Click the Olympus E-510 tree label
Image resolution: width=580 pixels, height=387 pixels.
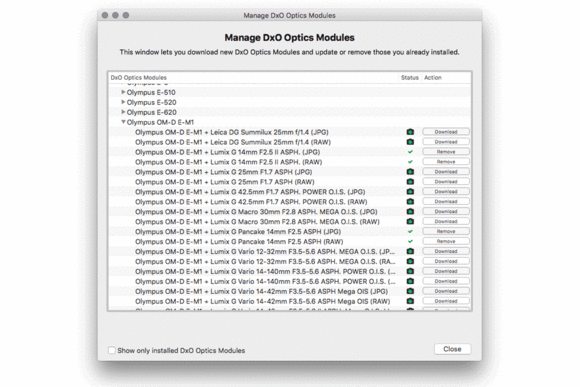coord(151,92)
